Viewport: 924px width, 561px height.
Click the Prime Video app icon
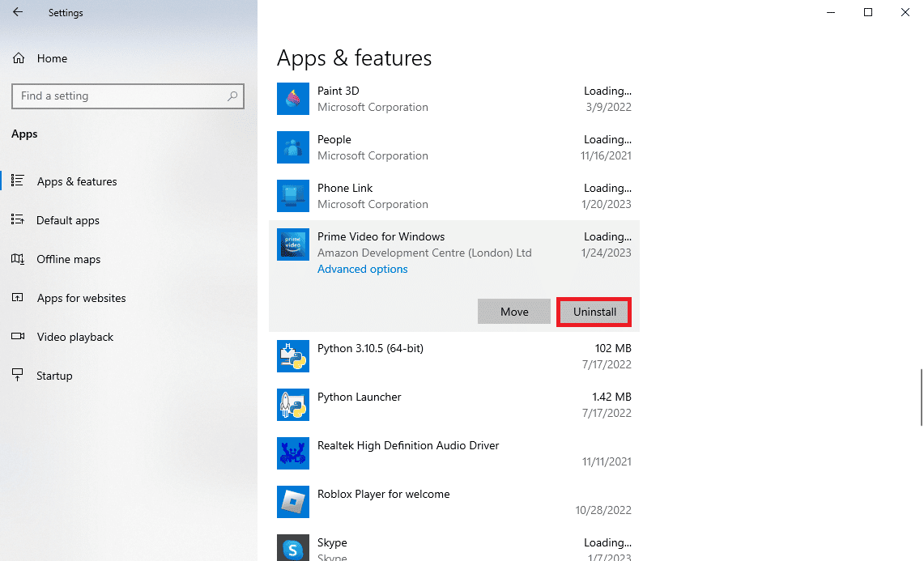[293, 244]
